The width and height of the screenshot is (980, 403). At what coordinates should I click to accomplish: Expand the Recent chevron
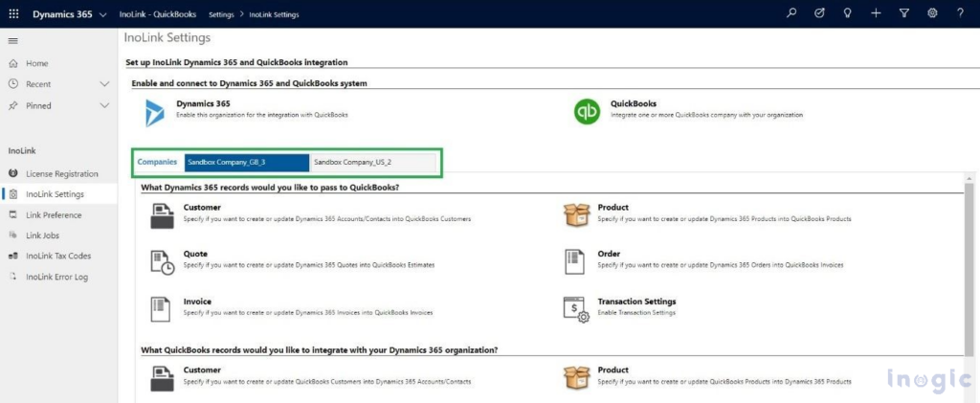tap(104, 84)
